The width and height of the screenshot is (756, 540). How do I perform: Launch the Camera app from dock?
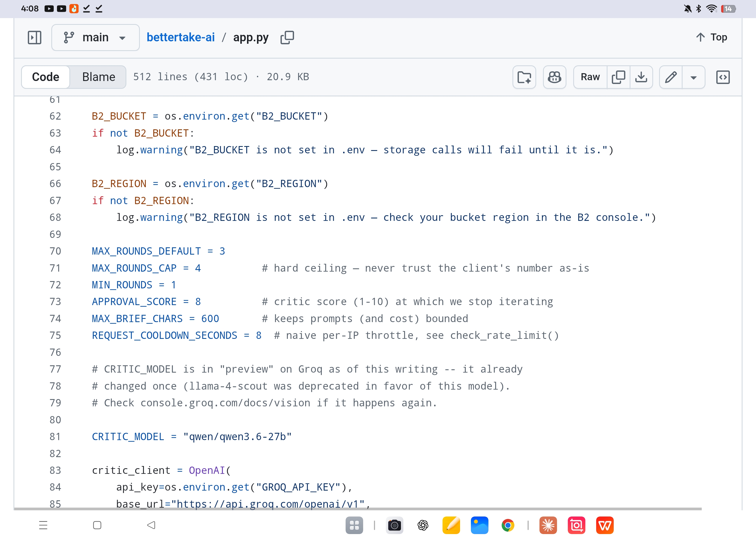pyautogui.click(x=395, y=525)
